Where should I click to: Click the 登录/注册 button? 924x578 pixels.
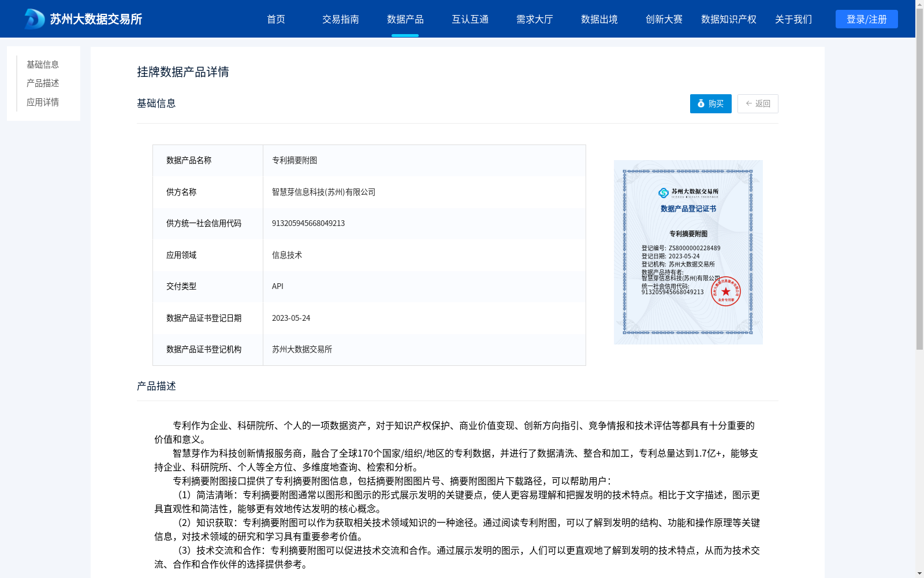[867, 19]
